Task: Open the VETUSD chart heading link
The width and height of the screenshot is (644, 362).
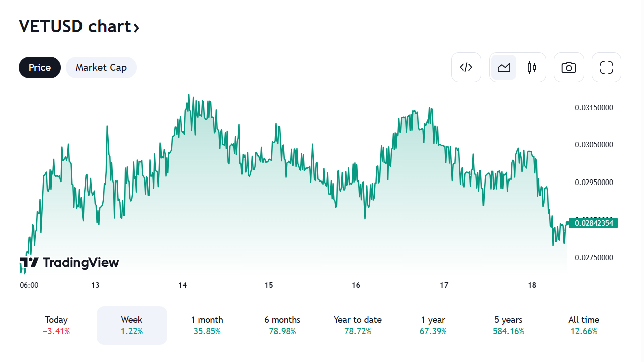Action: [79, 26]
